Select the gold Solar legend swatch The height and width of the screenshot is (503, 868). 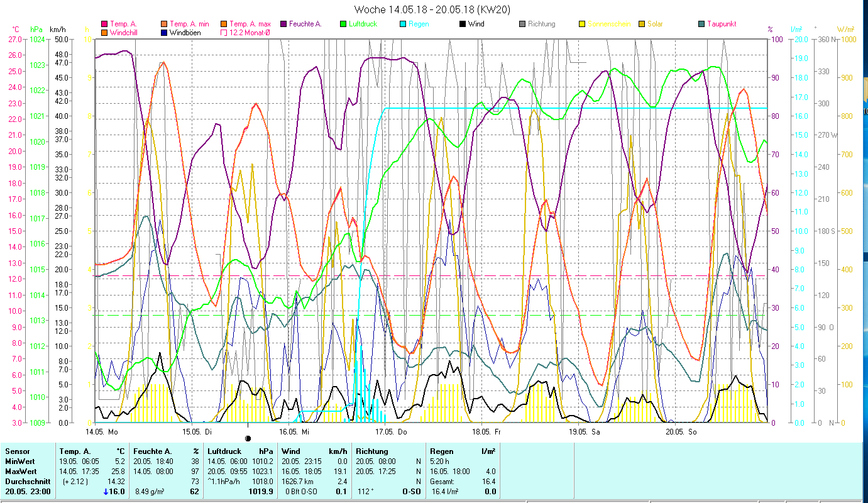click(641, 24)
